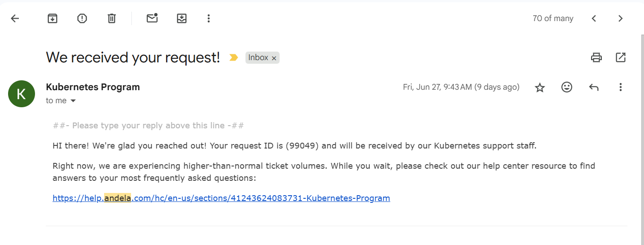Open the top toolbar More options menu

(208, 18)
